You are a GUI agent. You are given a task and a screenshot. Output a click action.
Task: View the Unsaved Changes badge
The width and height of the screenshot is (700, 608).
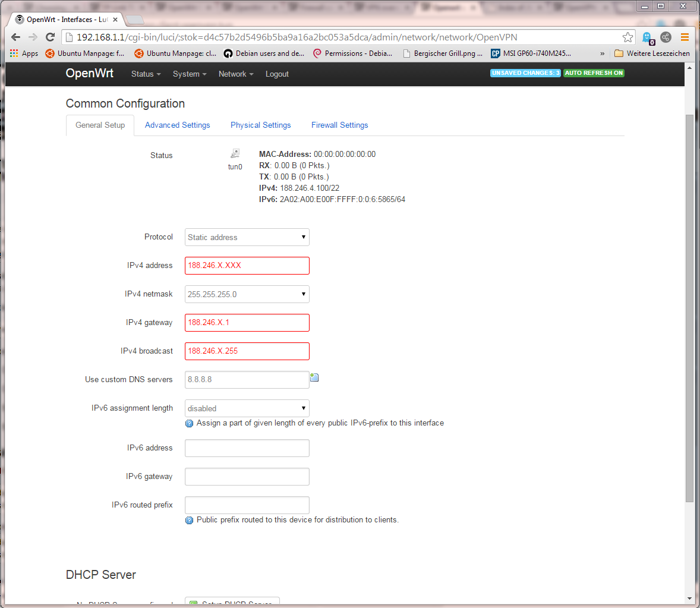coord(525,73)
